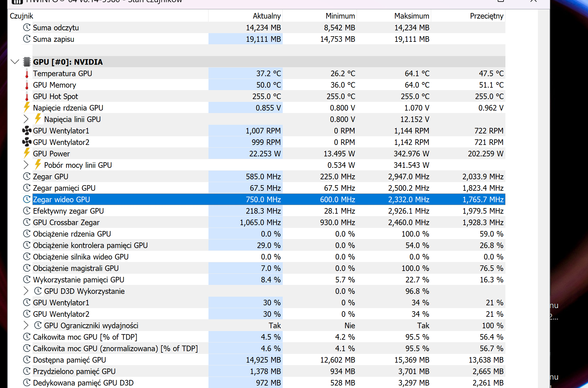Click the lightning icon for Napięcie rdzenia GPU
Screen dimensions: 588x388
27,108
